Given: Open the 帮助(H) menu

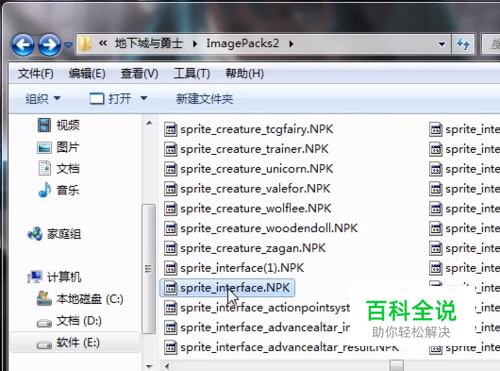Looking at the screenshot, I should tap(245, 73).
